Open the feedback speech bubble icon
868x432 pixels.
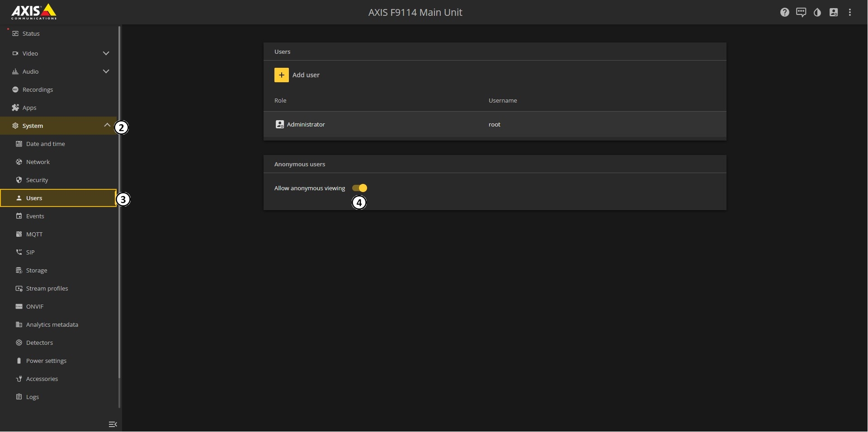[x=801, y=12]
